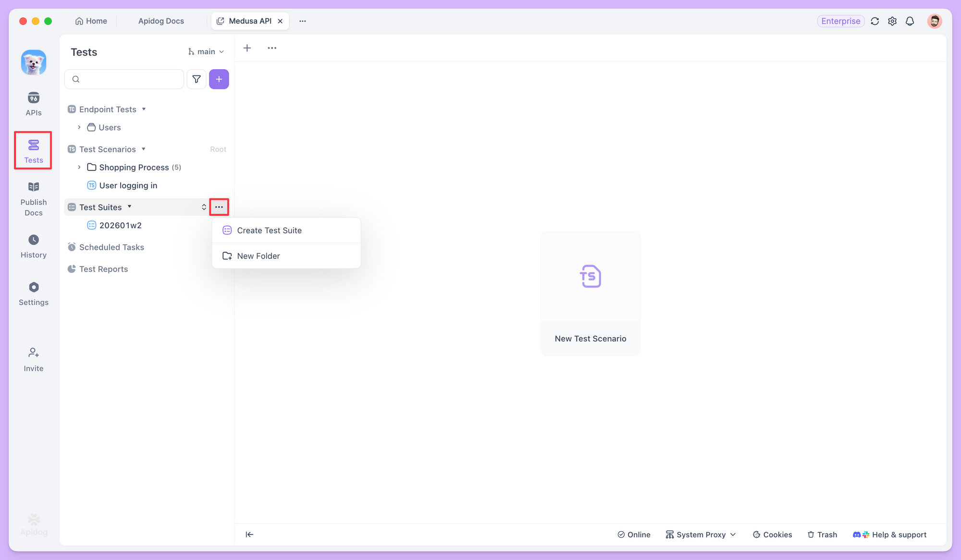Select Create Test Suite from the menu
The image size is (961, 560).
pos(270,230)
